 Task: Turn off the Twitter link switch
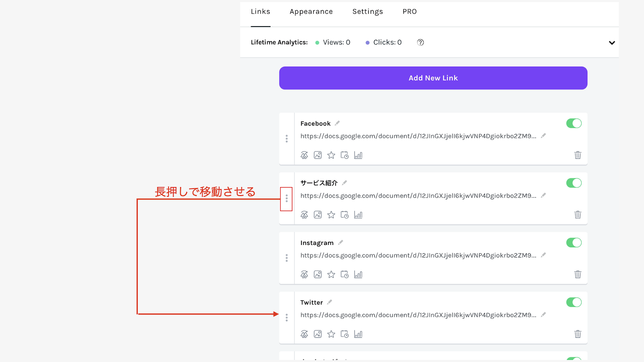(x=574, y=302)
